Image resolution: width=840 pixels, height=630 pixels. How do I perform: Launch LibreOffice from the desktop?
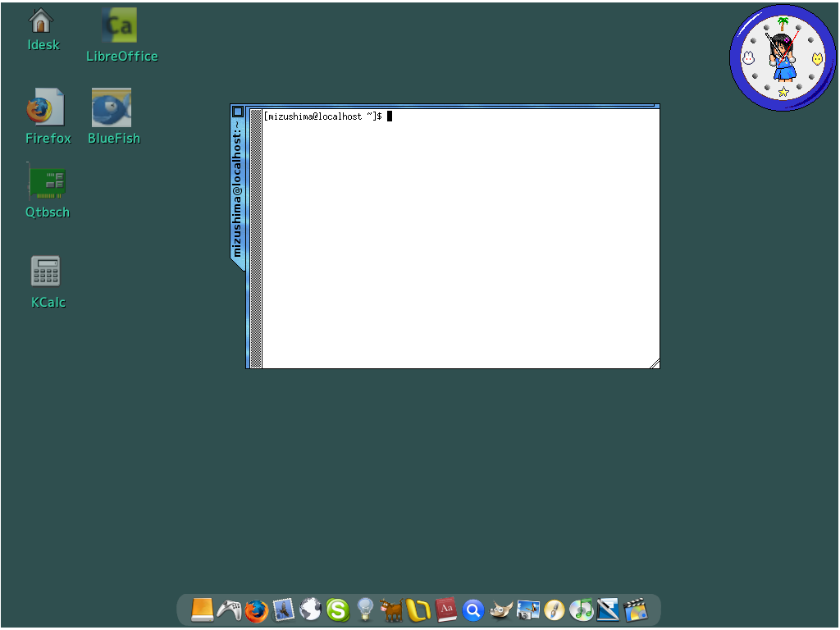120,26
